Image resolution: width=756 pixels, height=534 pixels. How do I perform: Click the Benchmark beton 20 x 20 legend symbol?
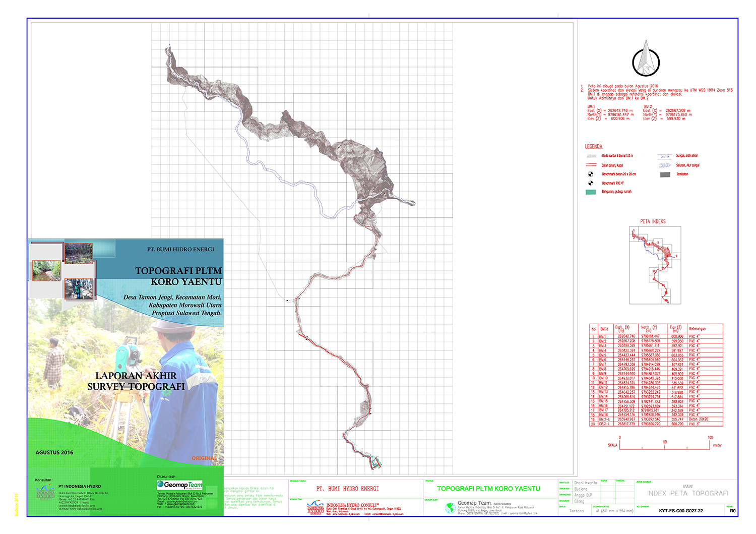tap(591, 174)
